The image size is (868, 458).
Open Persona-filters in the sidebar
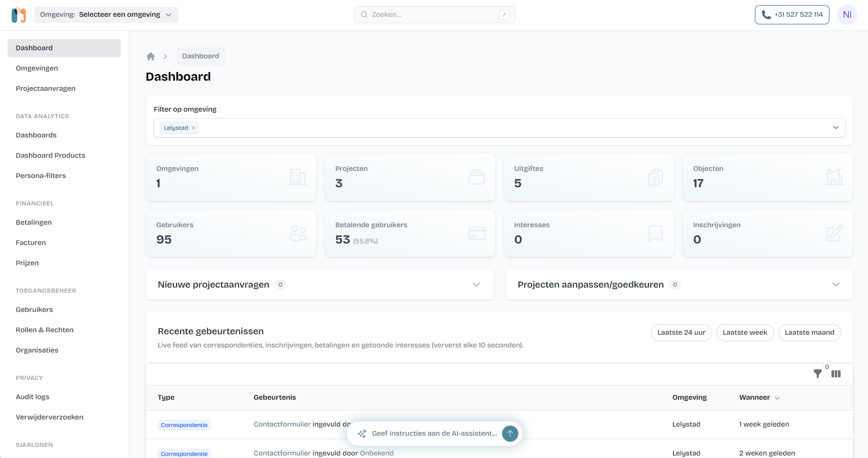(x=64, y=176)
